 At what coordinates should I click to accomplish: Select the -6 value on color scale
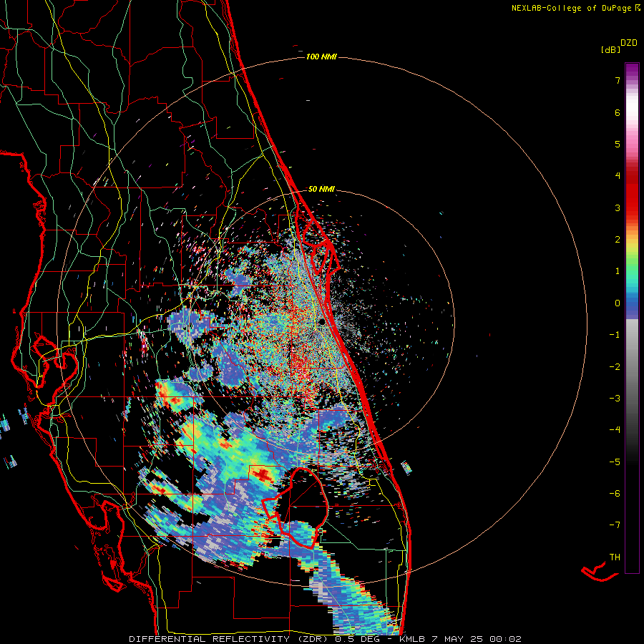click(x=615, y=494)
